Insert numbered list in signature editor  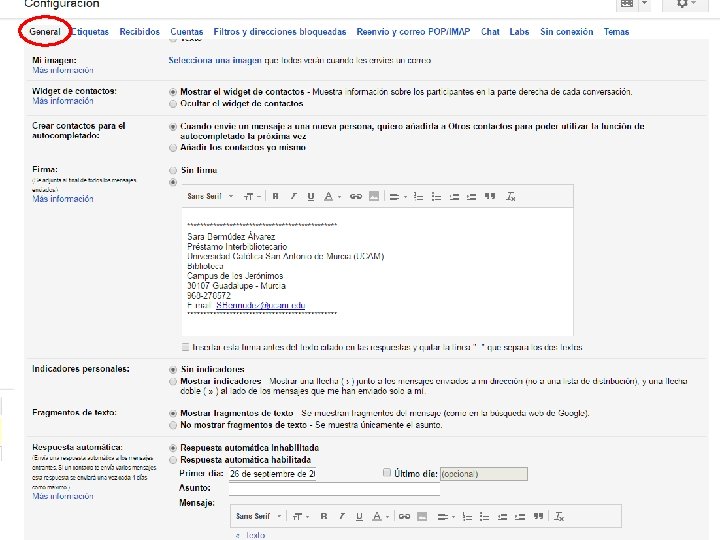click(418, 197)
